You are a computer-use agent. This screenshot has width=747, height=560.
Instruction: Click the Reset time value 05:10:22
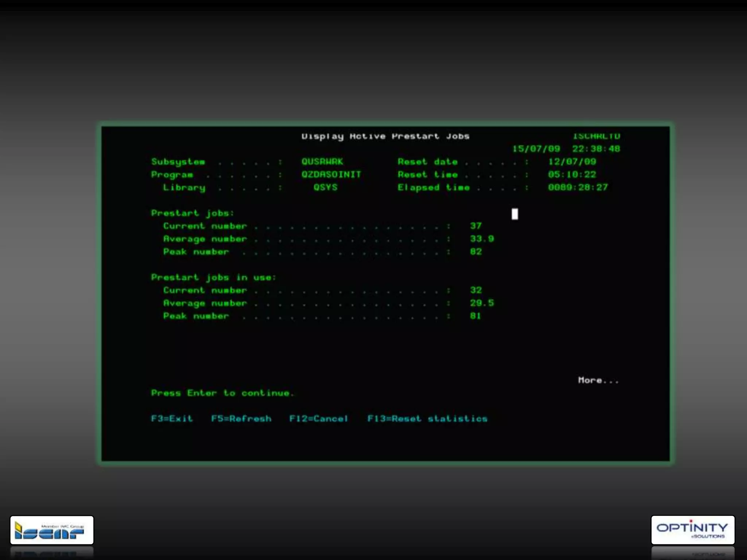[572, 174]
